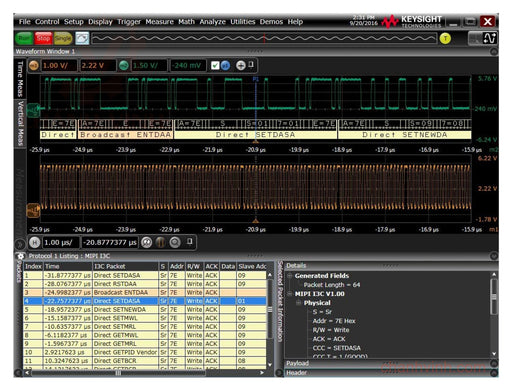The image size is (512, 391).
Task: Open the Demos menu
Action: pyautogui.click(x=271, y=22)
